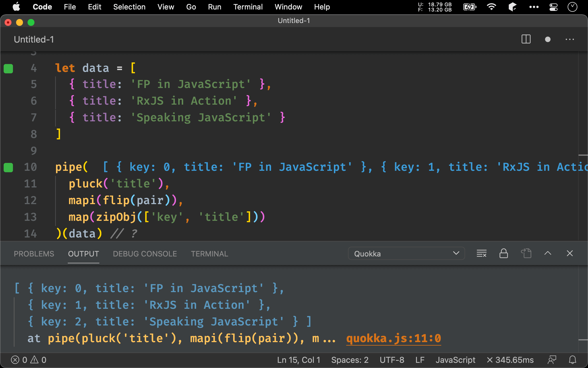Image resolution: width=588 pixels, height=368 pixels.
Task: Toggle output scroll lock
Action: point(504,253)
